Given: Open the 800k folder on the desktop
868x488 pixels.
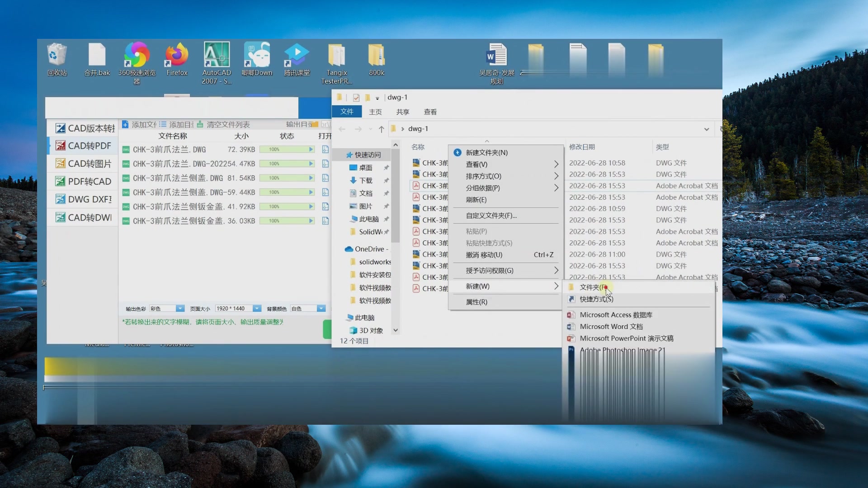Looking at the screenshot, I should point(377,60).
